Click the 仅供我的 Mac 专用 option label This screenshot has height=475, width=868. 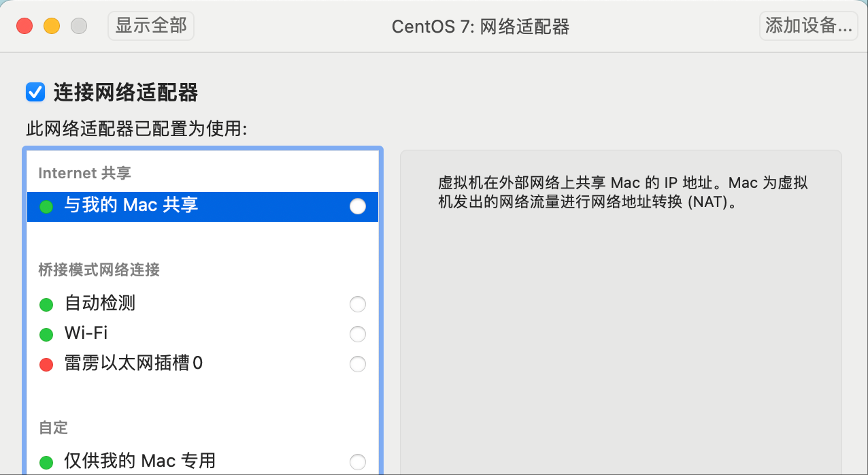point(140,461)
